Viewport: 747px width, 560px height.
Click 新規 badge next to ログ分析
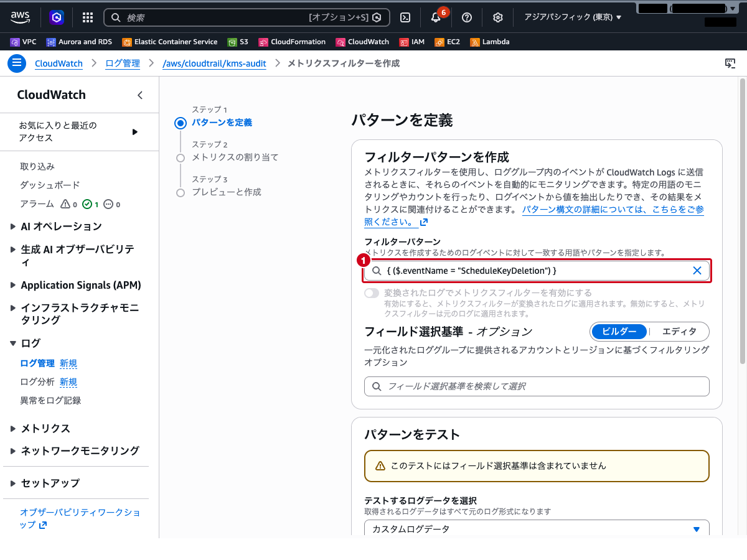tap(68, 382)
